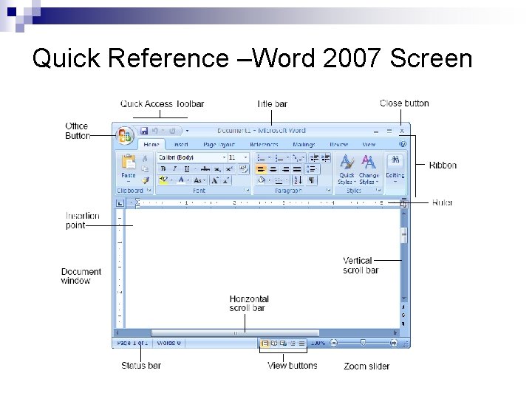Toggle Bold formatting
The width and height of the screenshot is (532, 399).
point(163,169)
